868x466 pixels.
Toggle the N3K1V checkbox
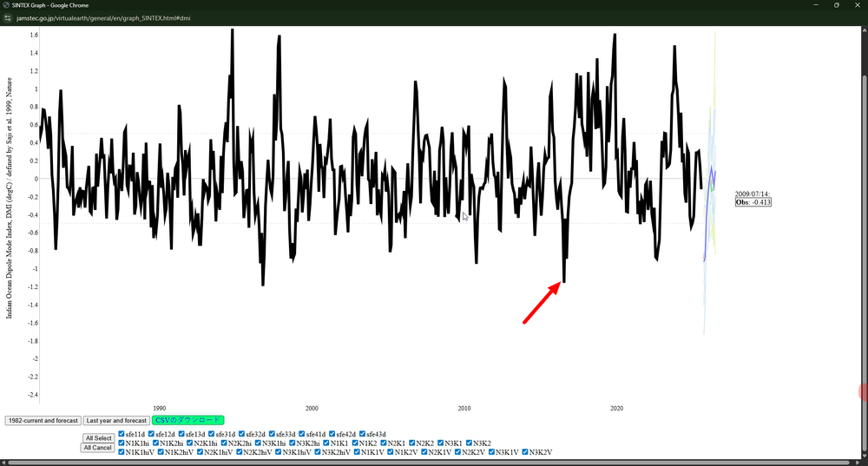click(x=491, y=451)
